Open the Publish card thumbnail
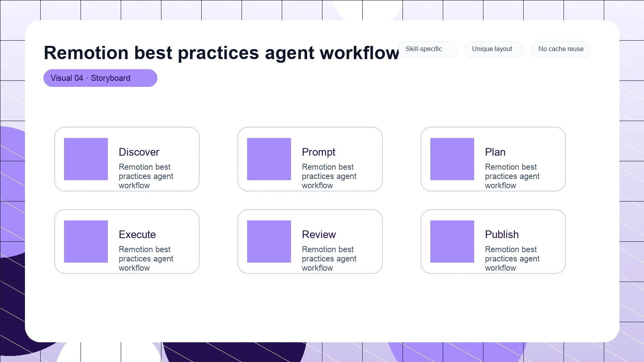 [x=452, y=241]
